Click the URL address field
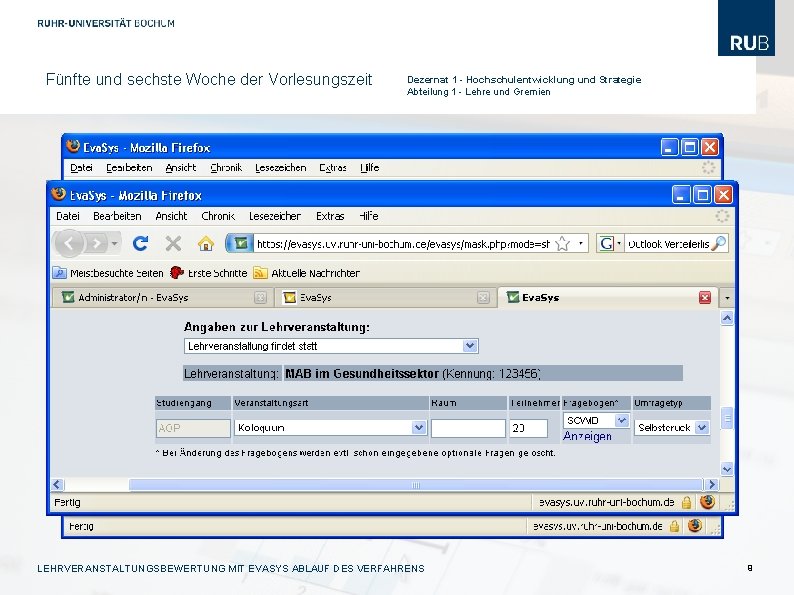794x595 pixels. tap(403, 244)
